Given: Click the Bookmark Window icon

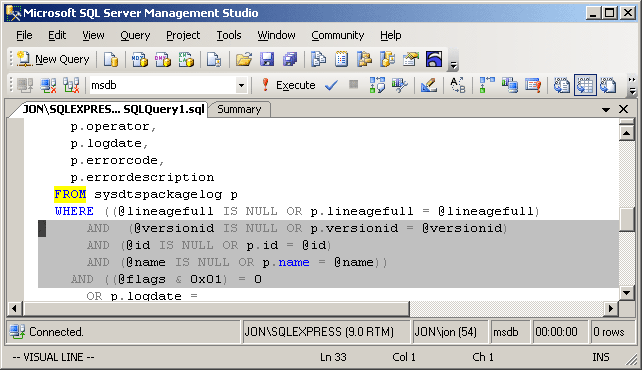Looking at the screenshot, I should (x=434, y=59).
